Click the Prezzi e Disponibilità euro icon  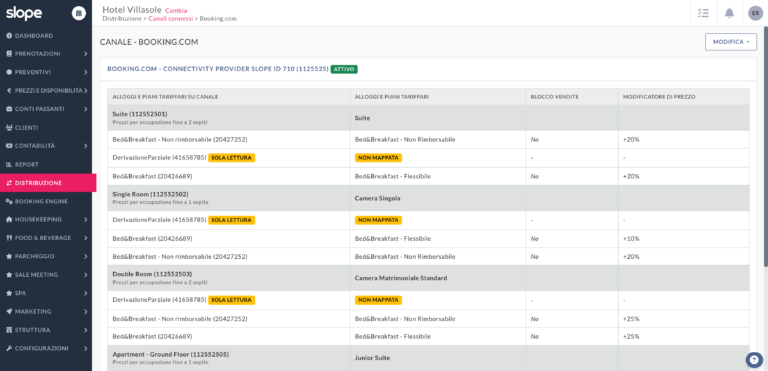(9, 91)
